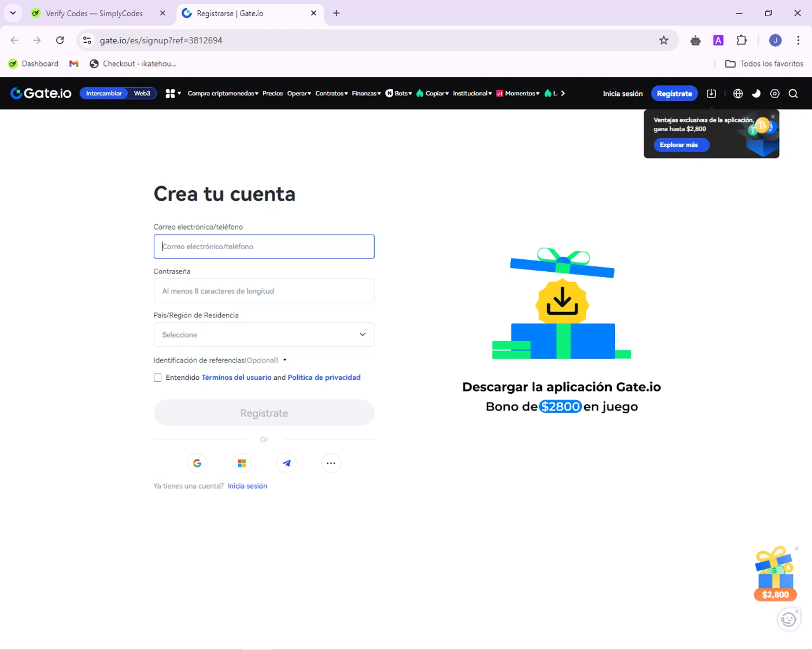Sign up with Google icon

197,463
